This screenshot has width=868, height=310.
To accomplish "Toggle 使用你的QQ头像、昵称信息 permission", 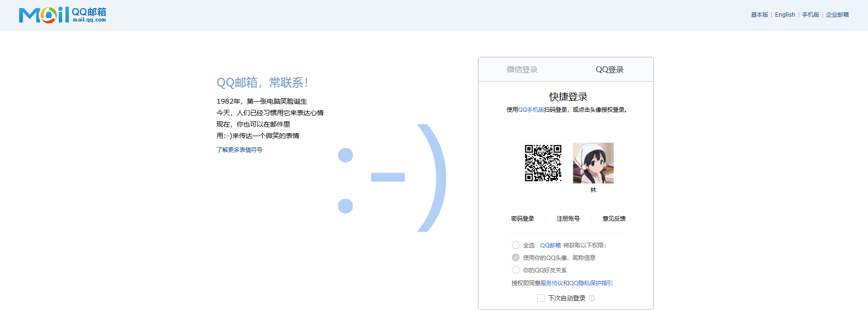I will pos(516,257).
